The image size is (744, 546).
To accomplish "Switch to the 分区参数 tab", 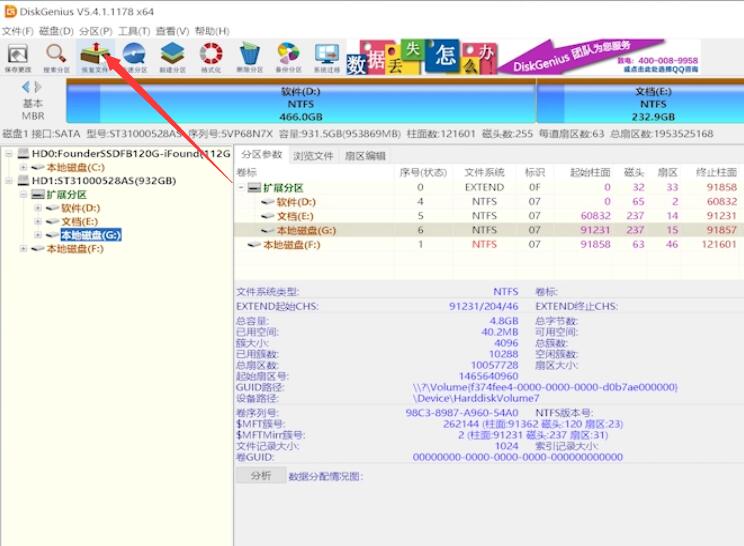I will coord(262,155).
